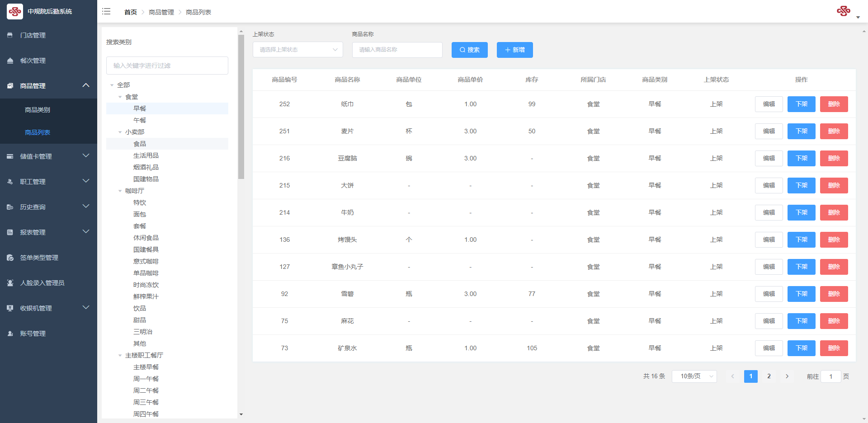This screenshot has height=423, width=868.
Task: Click the 餐次管理 meal icon
Action: [10, 60]
